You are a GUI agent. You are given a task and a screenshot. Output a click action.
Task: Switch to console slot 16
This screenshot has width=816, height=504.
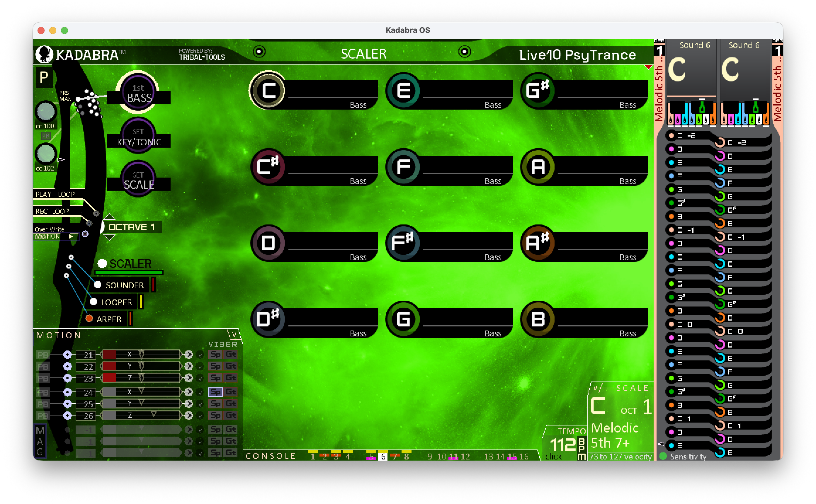pos(524,456)
